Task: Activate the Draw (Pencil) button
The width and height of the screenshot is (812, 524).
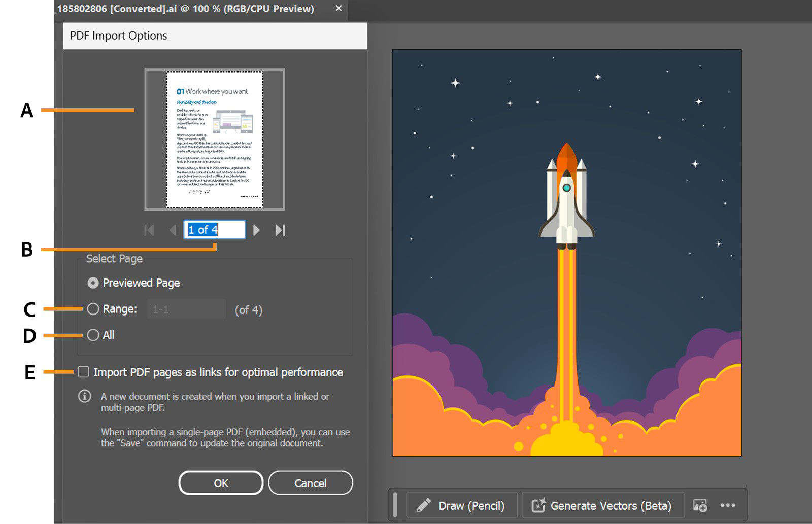Action: pyautogui.click(x=462, y=505)
